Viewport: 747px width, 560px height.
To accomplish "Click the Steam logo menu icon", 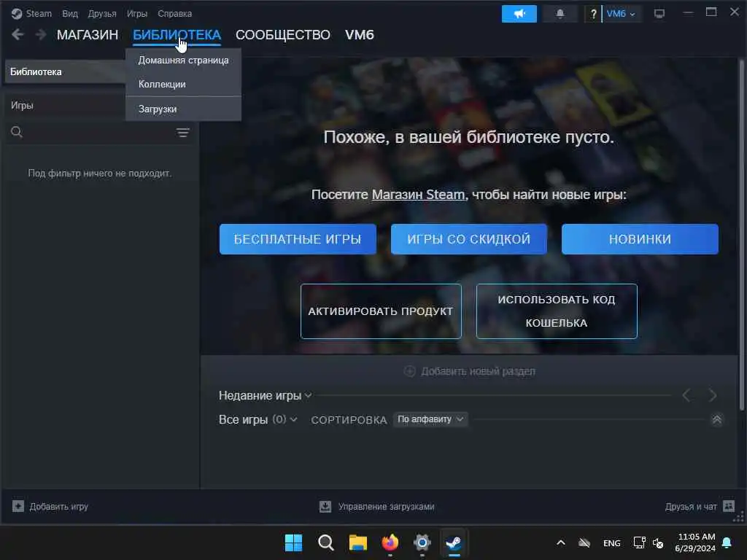I will coord(17,14).
